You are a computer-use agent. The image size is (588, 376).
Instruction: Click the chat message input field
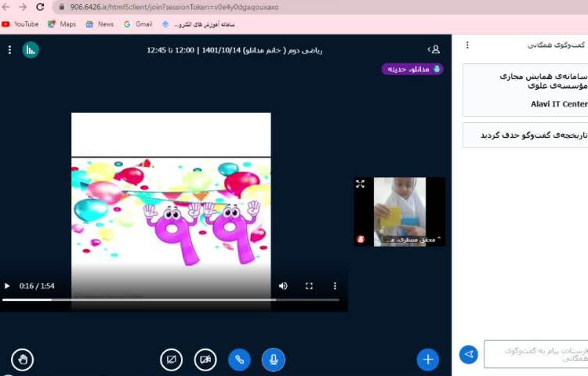tap(535, 354)
